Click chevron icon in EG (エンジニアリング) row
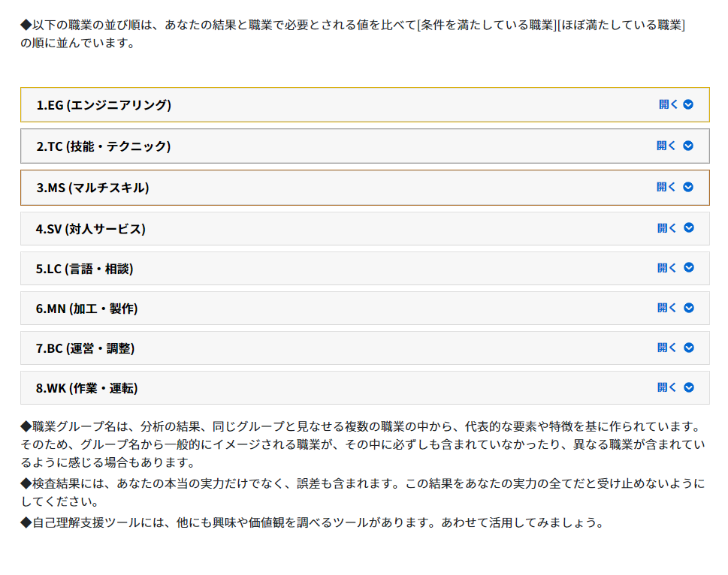 pos(688,104)
